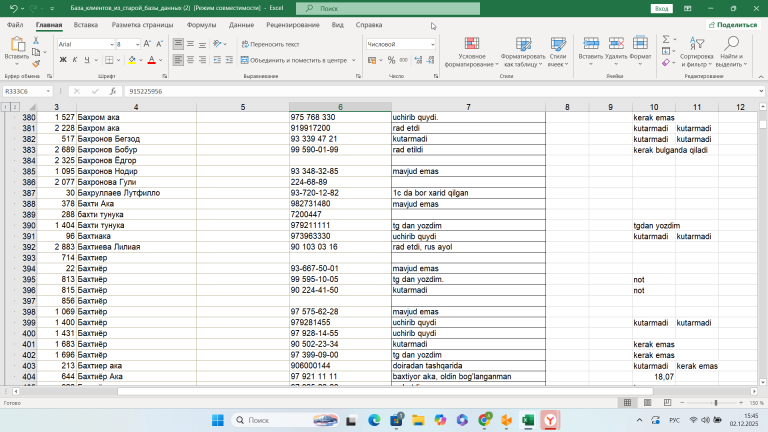Click the Undo arrow in title bar
This screenshot has width=768, height=432.
(x=13, y=8)
